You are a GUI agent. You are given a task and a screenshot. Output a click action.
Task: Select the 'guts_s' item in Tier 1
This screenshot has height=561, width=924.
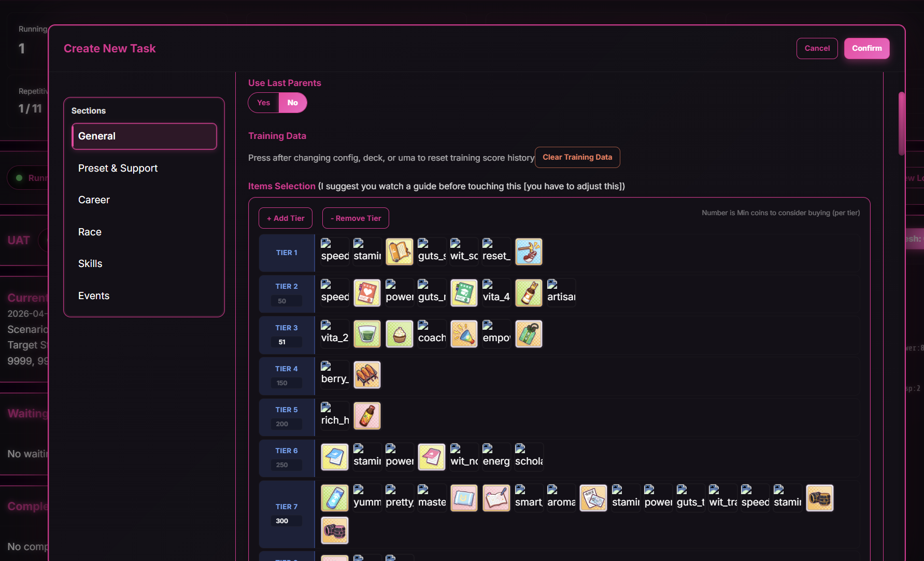[432, 252]
